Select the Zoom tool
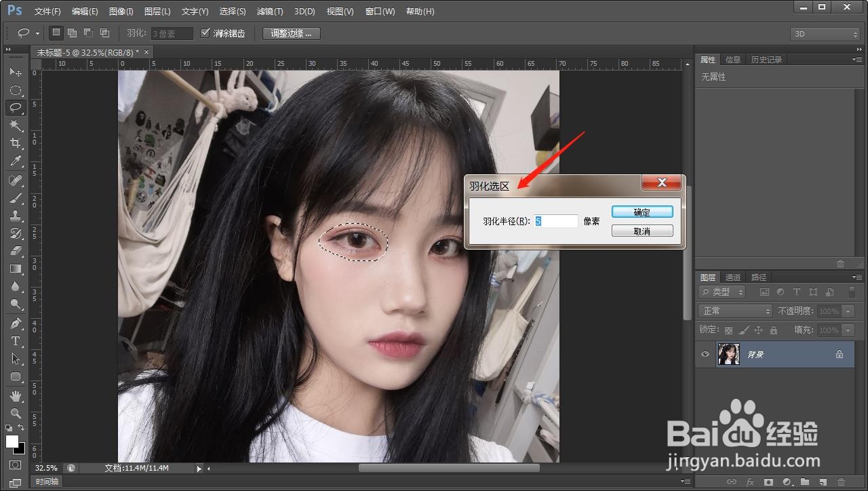 coord(16,414)
